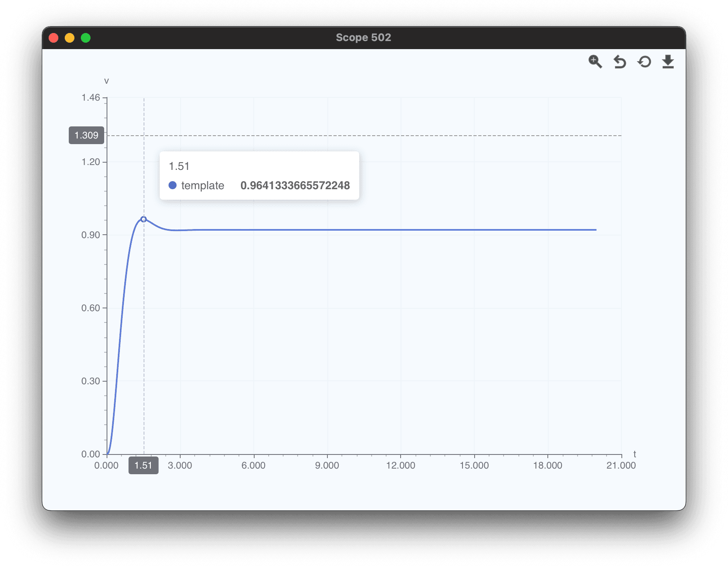728x566 pixels.
Task: Click the 0.60 label on the v axis
Action: coord(90,308)
